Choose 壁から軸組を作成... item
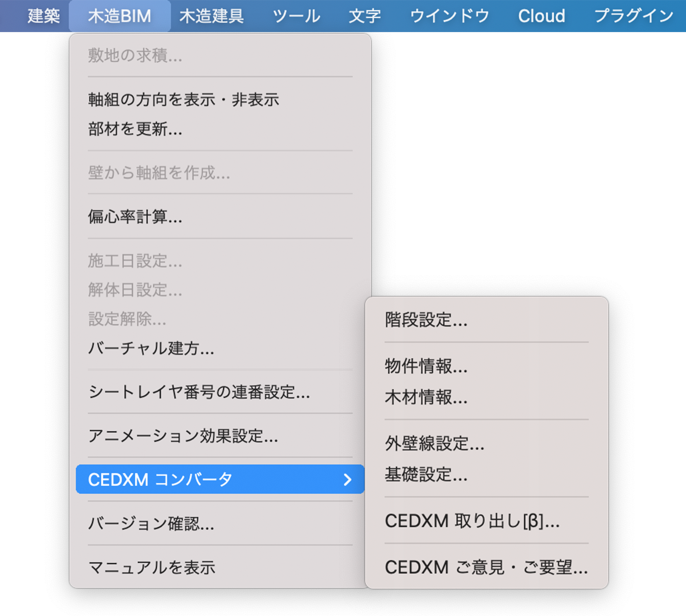This screenshot has height=616, width=686. (x=220, y=173)
